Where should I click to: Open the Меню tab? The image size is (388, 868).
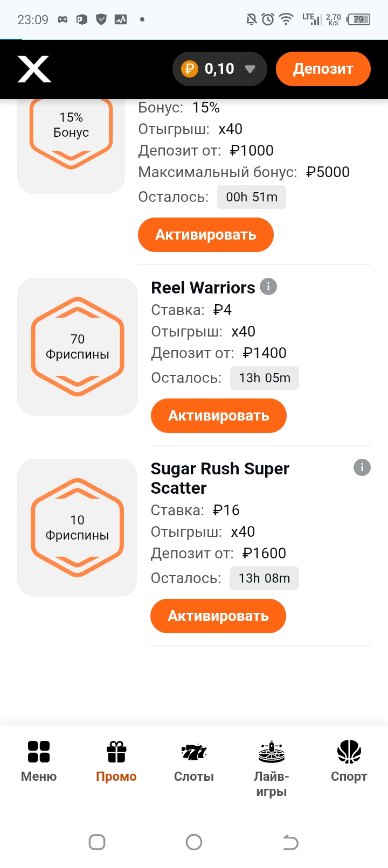pos(39,760)
